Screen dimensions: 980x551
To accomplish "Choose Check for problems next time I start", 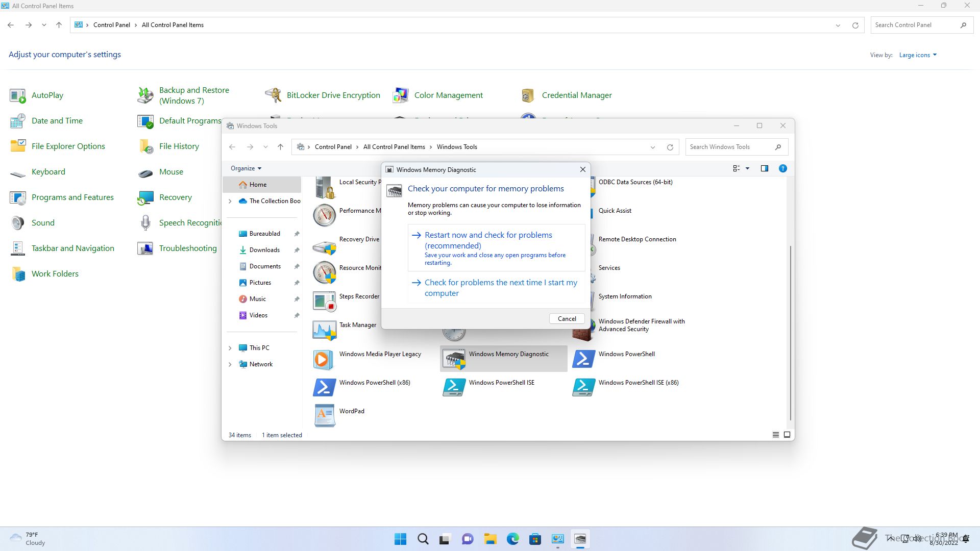I will (x=496, y=288).
